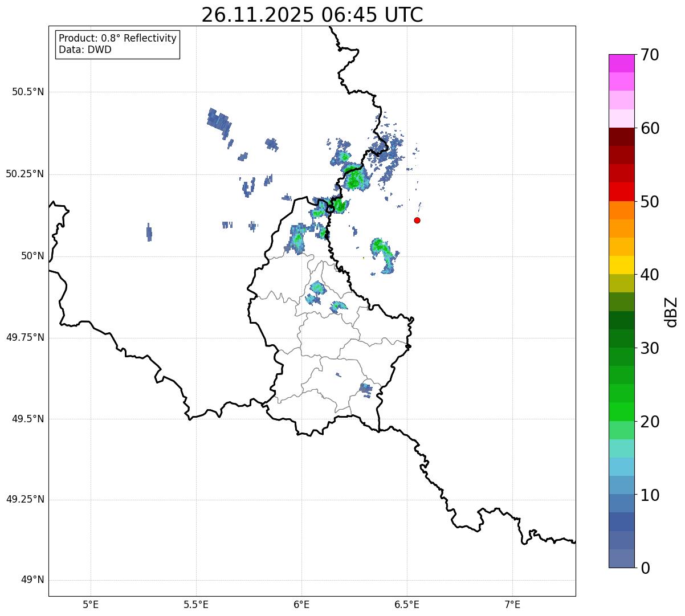
Task: Click the slate blue bottom colorbar segment
Action: (x=622, y=558)
